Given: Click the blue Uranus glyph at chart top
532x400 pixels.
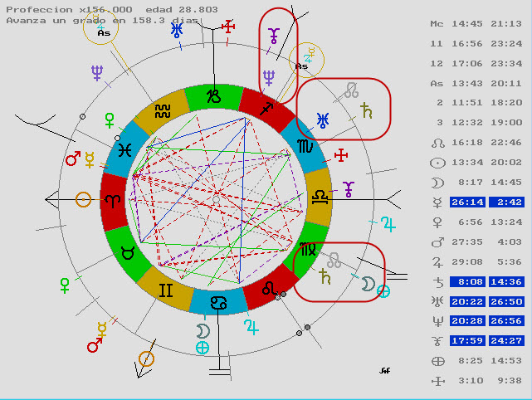Looking at the screenshot, I should click(x=177, y=31).
